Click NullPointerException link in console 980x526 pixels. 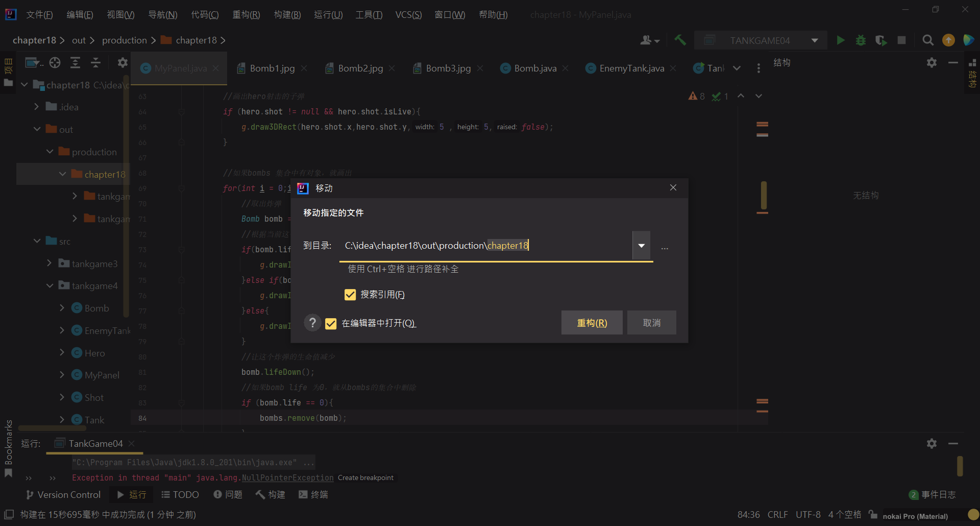(x=287, y=477)
